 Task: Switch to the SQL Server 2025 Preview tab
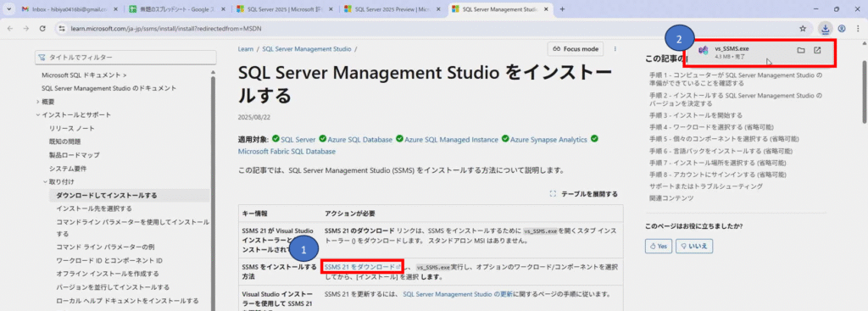coord(392,8)
